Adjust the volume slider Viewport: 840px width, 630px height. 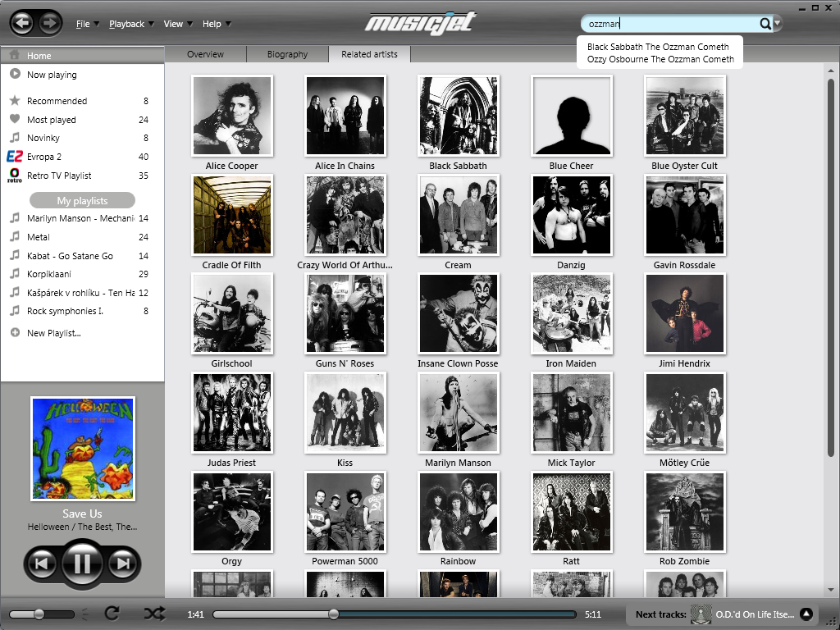pyautogui.click(x=41, y=614)
